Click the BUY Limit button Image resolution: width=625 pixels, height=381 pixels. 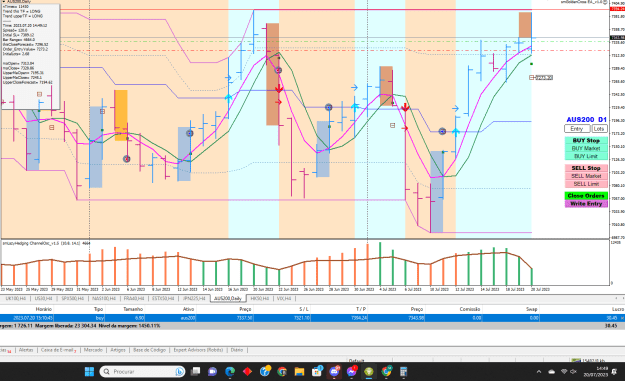tap(586, 156)
